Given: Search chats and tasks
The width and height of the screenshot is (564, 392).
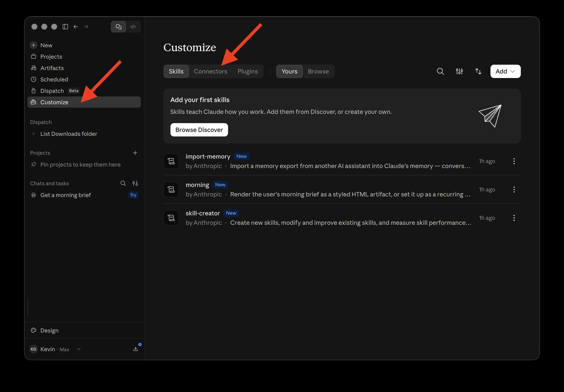Looking at the screenshot, I should click(123, 183).
